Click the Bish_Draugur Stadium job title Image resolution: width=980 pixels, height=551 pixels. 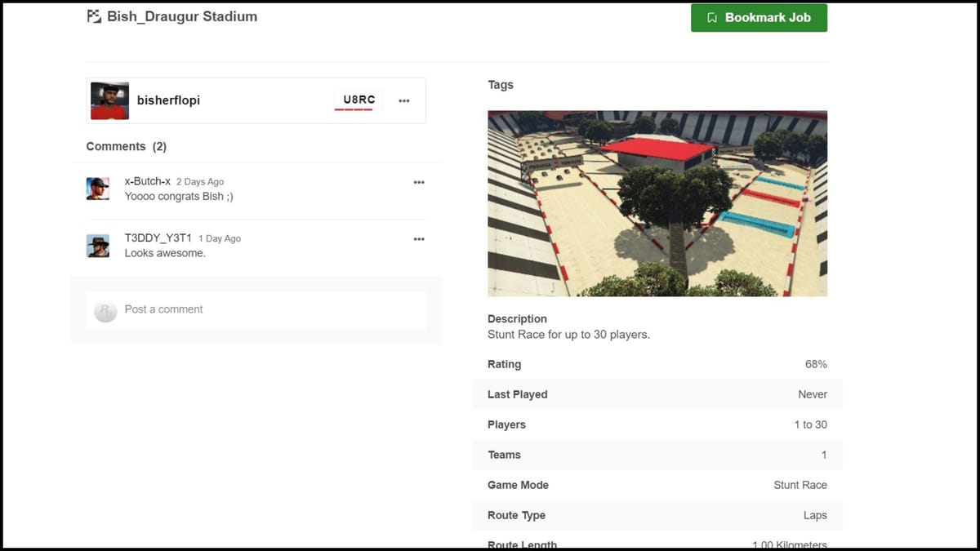point(181,16)
